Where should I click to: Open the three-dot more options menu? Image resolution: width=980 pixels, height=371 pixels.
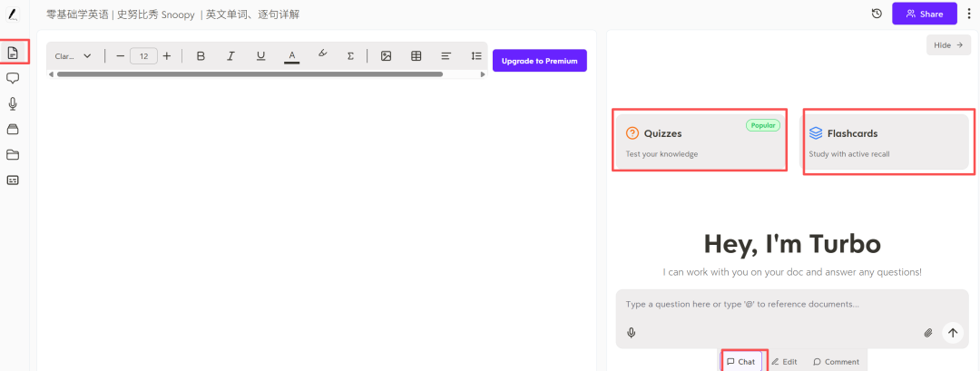[x=968, y=14]
